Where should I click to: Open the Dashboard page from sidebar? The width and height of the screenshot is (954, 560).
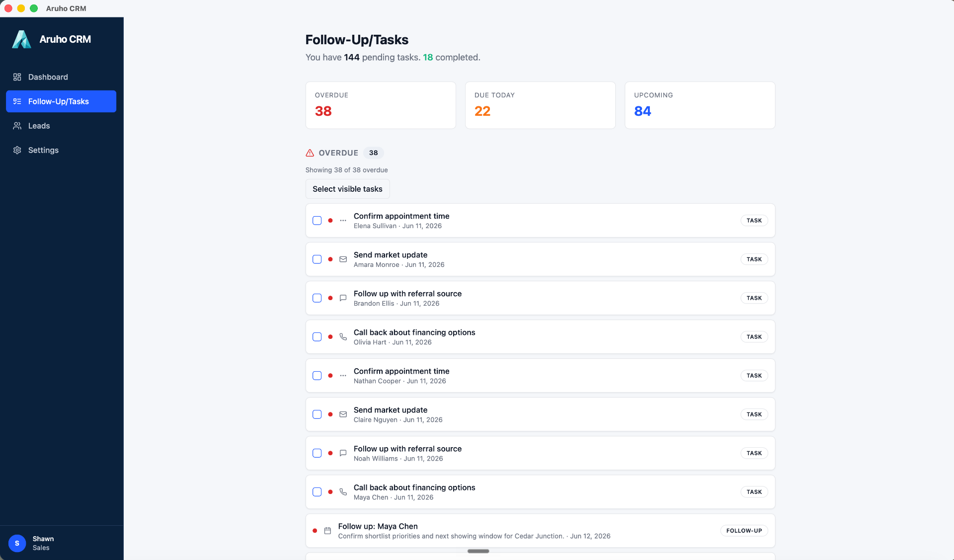[x=61, y=77]
